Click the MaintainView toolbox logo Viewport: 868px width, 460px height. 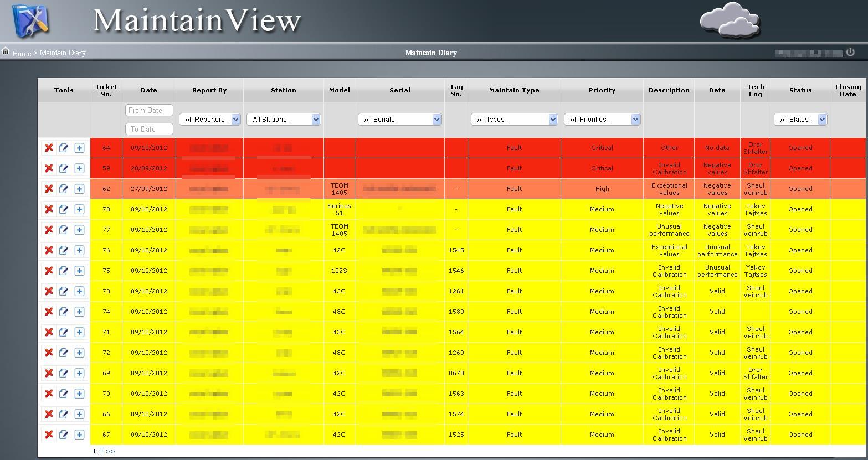[x=31, y=21]
